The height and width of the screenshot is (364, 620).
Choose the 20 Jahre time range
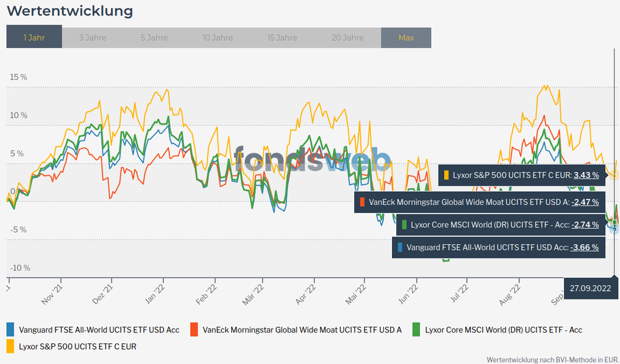pyautogui.click(x=348, y=37)
